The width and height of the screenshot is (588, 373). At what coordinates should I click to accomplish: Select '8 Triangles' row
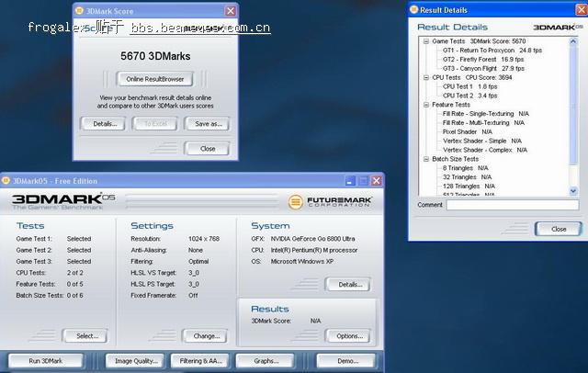pos(466,168)
